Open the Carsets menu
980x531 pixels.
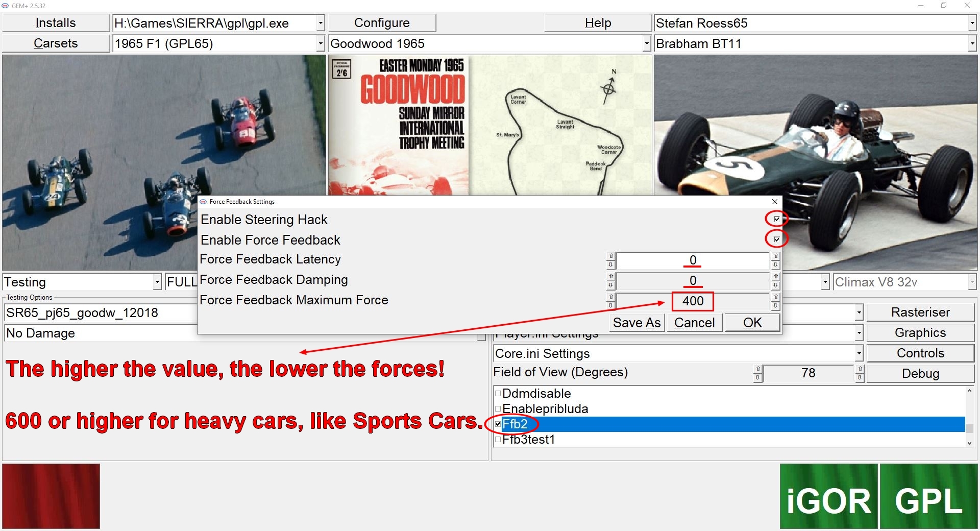56,43
